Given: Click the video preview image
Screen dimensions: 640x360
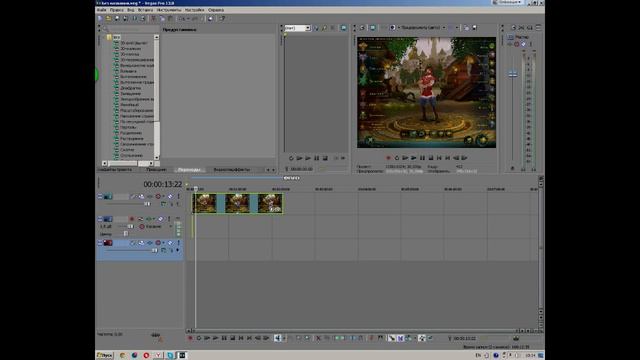Looking at the screenshot, I should 427,92.
